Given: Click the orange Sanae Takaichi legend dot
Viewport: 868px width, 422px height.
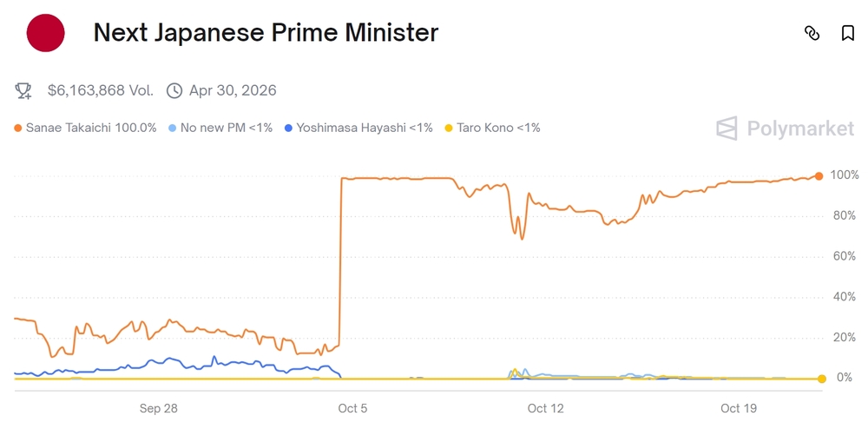Looking at the screenshot, I should coord(18,129).
